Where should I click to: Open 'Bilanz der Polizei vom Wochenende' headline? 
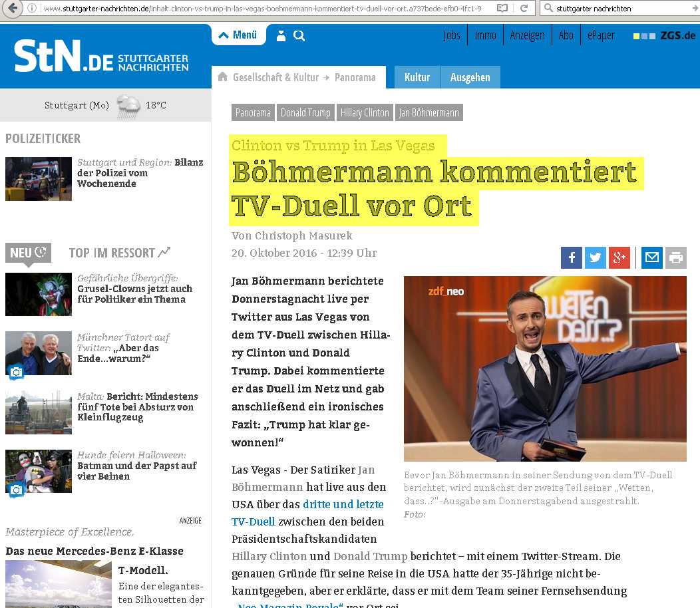140,173
